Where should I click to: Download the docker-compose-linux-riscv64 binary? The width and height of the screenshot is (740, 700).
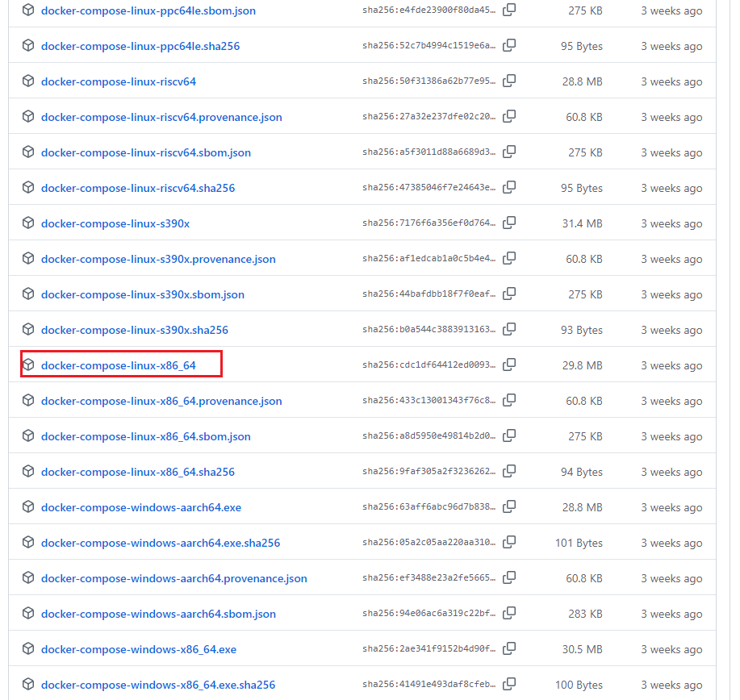pos(119,81)
